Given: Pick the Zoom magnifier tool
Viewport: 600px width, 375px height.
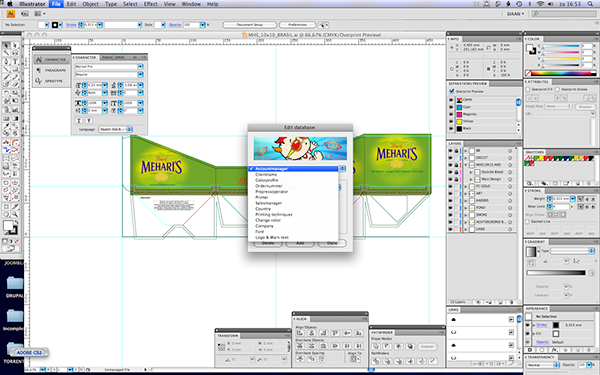Looking at the screenshot, I should pyautogui.click(x=15, y=215).
